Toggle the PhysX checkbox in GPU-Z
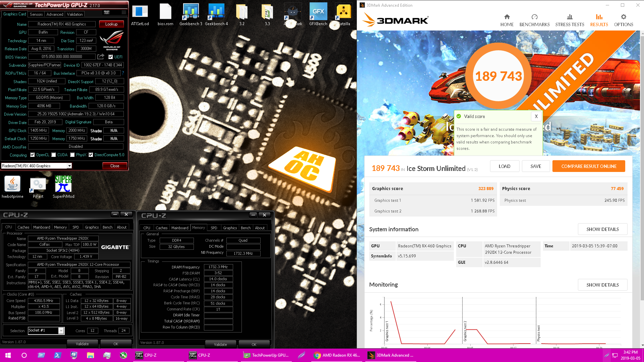 (72, 155)
